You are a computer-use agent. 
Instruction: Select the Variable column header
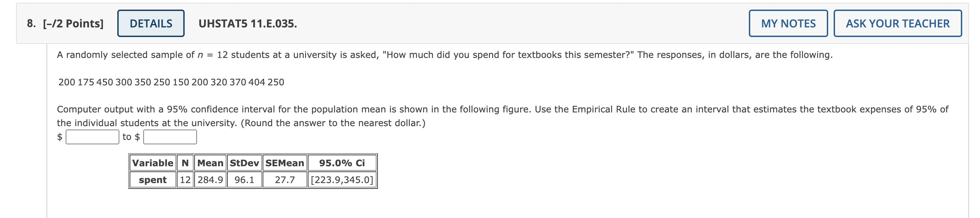point(153,163)
